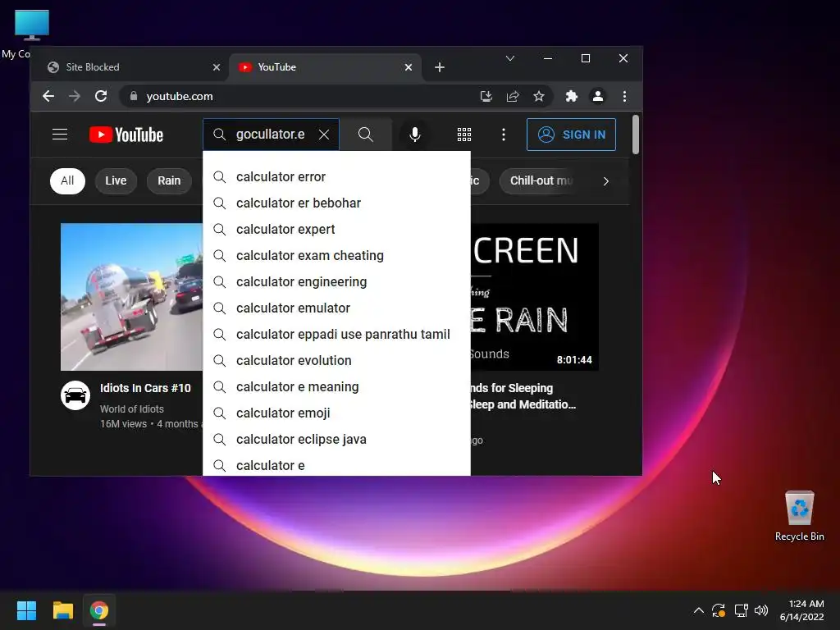Choose suggestion 'calculator expert'

click(336, 230)
